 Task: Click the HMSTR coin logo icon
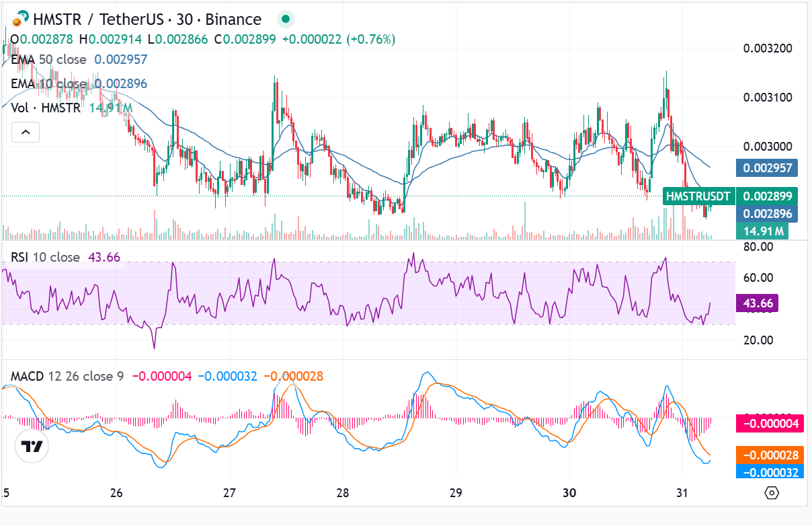click(x=20, y=19)
